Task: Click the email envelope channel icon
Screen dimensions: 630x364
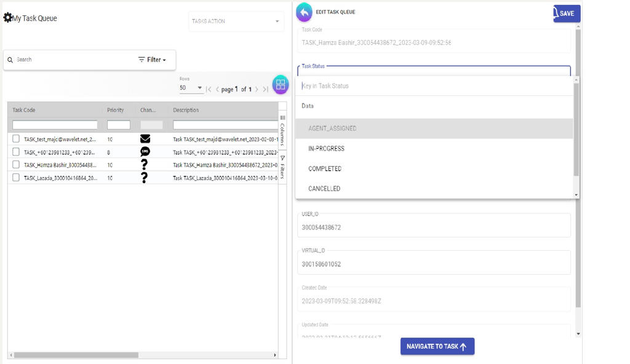Action: click(145, 139)
